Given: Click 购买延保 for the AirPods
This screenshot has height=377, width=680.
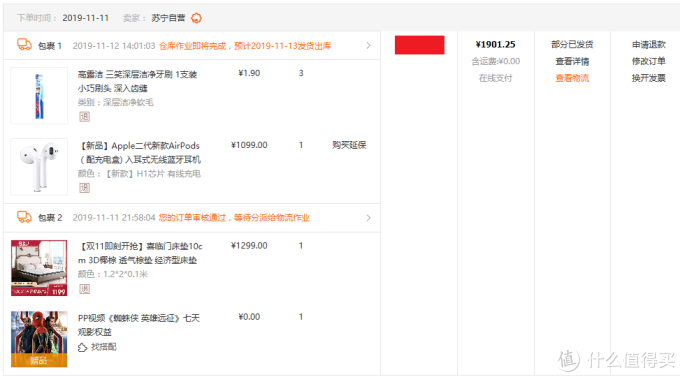Looking at the screenshot, I should (x=349, y=145).
